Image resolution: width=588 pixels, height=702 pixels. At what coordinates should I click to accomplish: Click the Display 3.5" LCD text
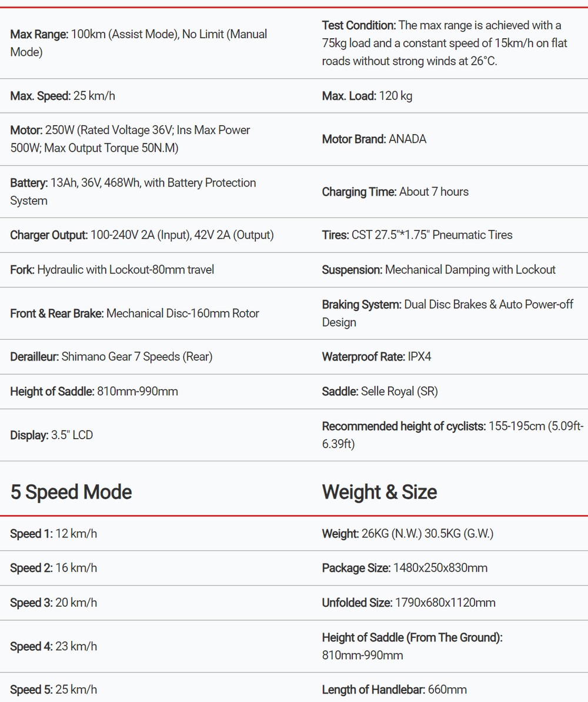[x=52, y=436]
